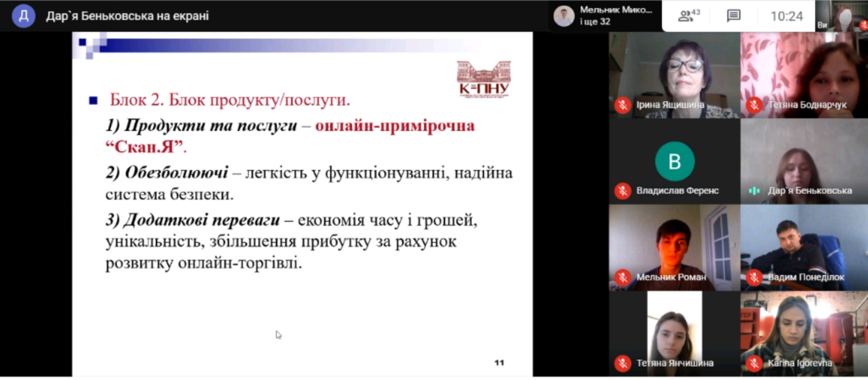The image size is (868, 380).
Task: Click the speaking indicator for Дар'я Беньковська
Action: coord(754,191)
